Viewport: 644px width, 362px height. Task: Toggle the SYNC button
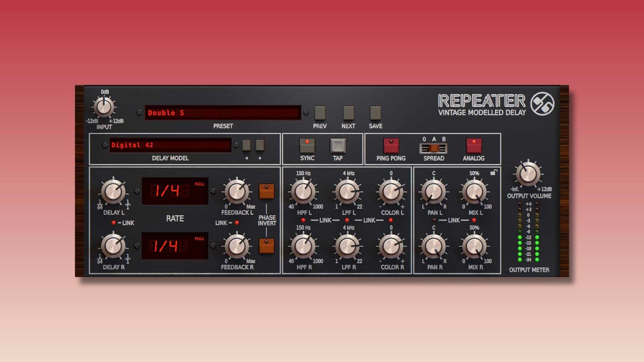[x=307, y=146]
